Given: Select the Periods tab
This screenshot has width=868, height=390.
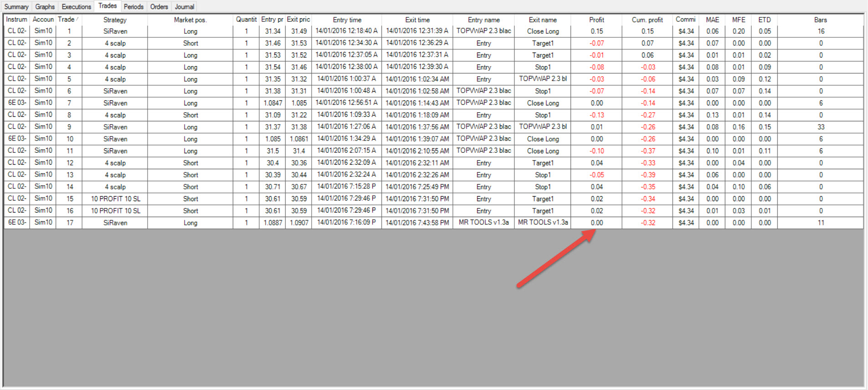Looking at the screenshot, I should 134,7.
